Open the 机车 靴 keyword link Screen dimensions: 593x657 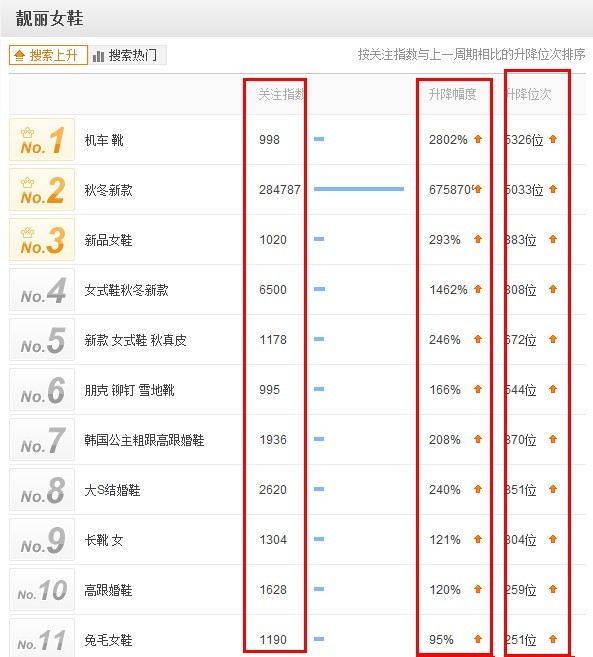pos(104,140)
